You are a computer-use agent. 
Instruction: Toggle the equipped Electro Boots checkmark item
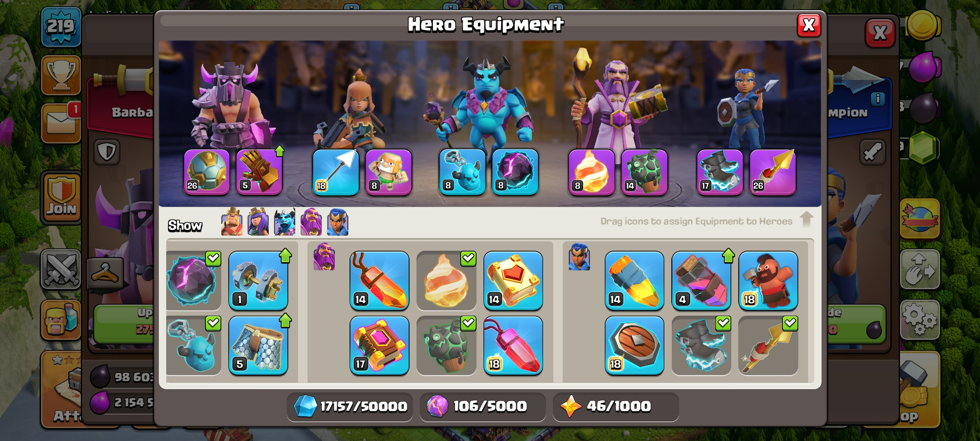701,345
